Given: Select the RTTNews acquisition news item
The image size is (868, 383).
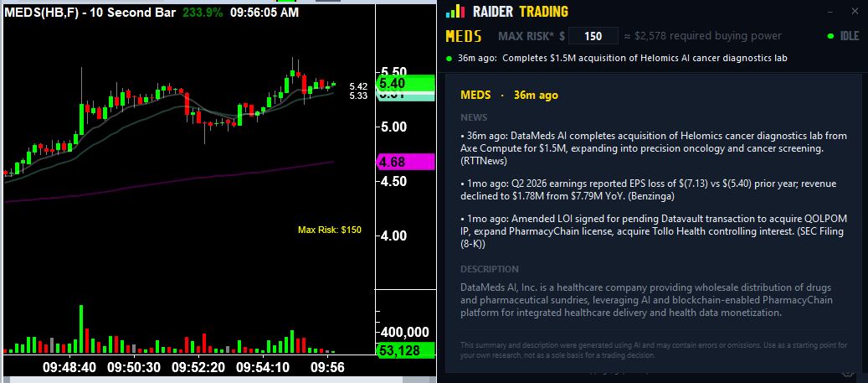Looking at the screenshot, I should (x=653, y=148).
